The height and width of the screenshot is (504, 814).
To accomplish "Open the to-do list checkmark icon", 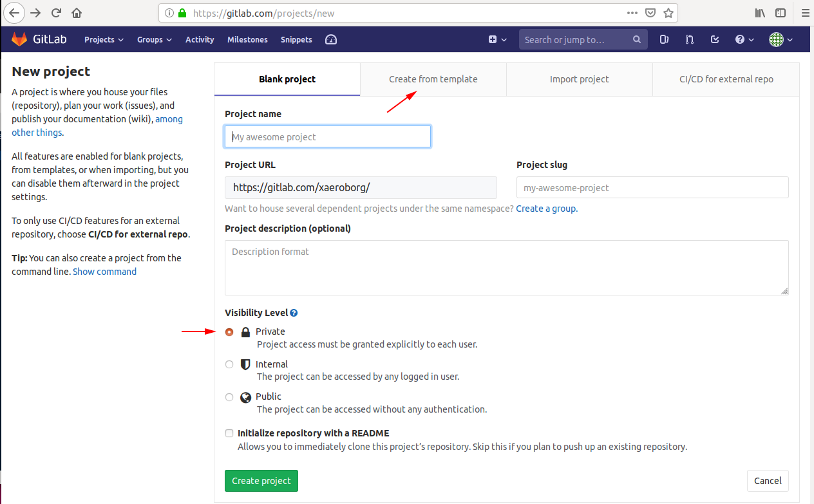I will tap(715, 39).
